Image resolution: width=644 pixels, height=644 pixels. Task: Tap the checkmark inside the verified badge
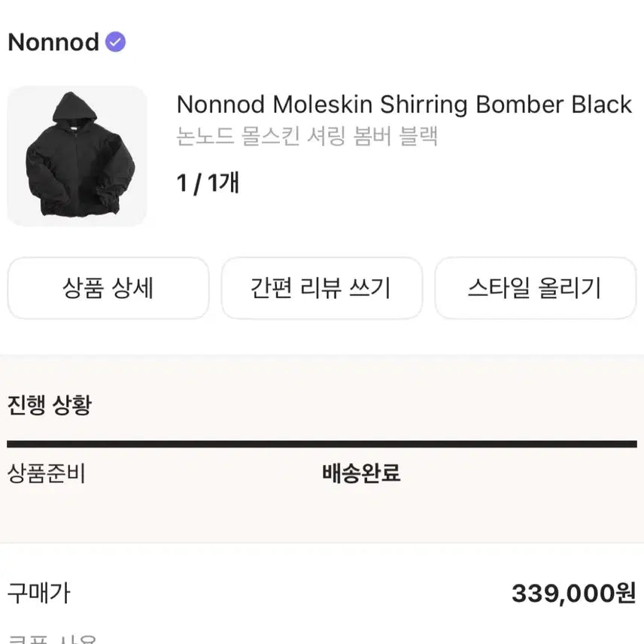click(115, 42)
